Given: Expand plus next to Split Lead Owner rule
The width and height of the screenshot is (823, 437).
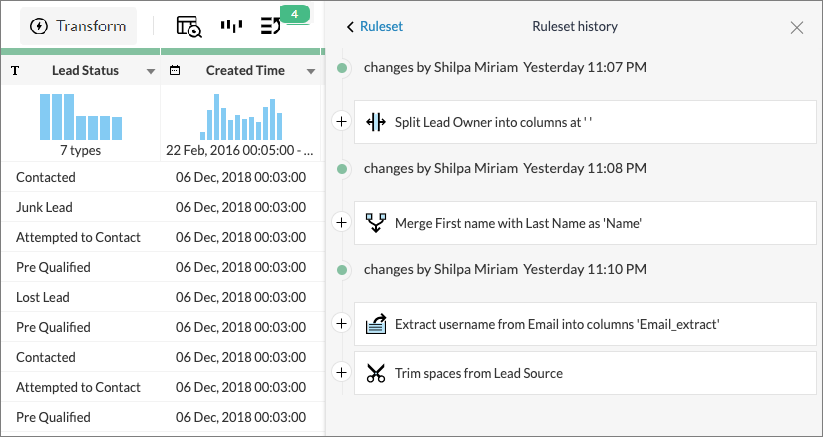Looking at the screenshot, I should point(341,122).
